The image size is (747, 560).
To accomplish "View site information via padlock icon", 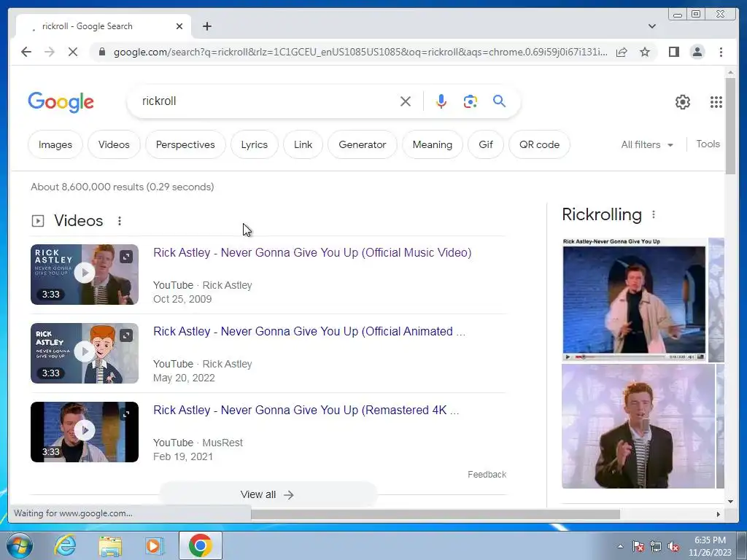I will (x=101, y=52).
